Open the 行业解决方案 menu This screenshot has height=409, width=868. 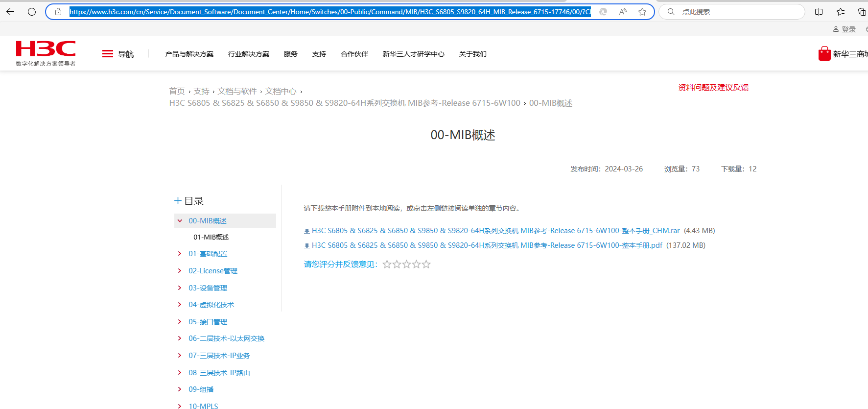tap(249, 54)
